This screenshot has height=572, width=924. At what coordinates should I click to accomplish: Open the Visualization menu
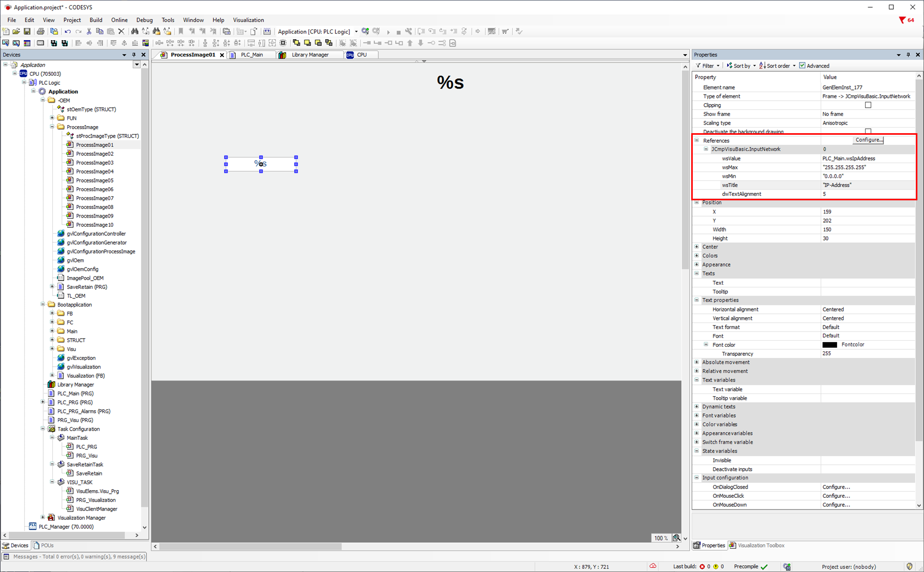(x=248, y=20)
